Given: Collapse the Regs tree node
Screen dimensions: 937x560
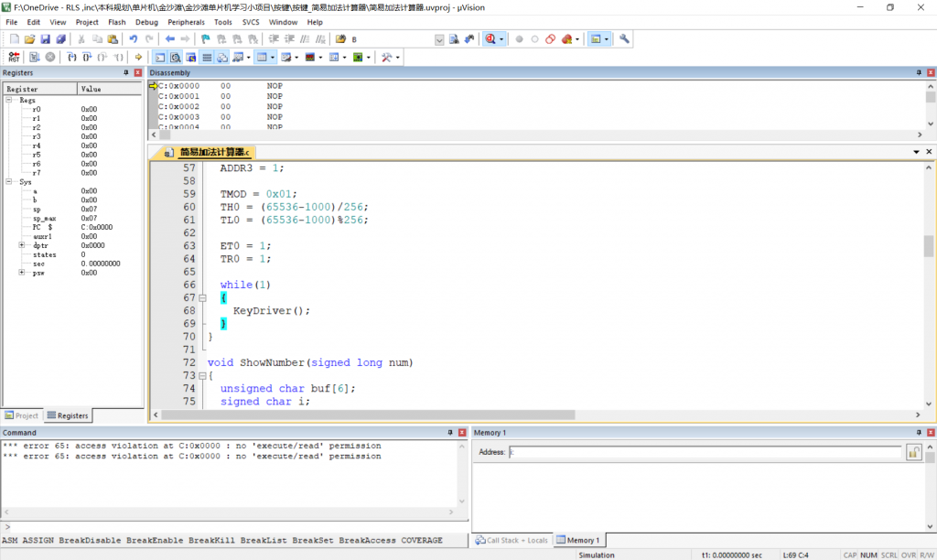Looking at the screenshot, I should coord(8,100).
